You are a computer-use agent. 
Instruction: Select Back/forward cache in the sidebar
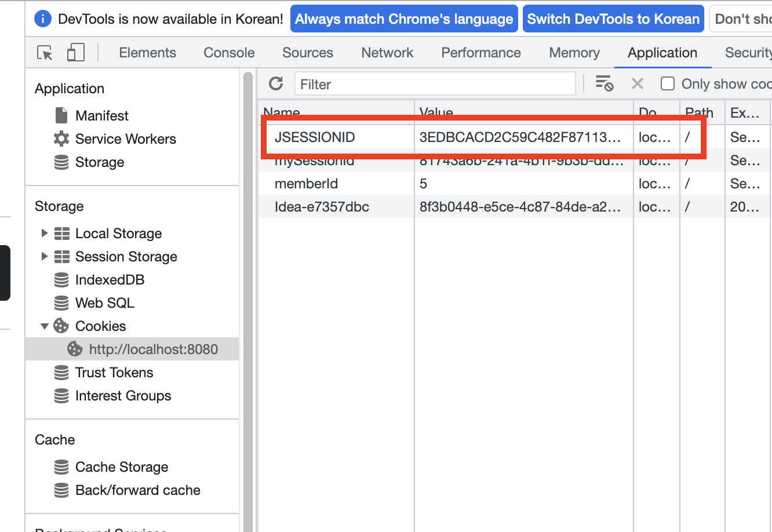138,490
